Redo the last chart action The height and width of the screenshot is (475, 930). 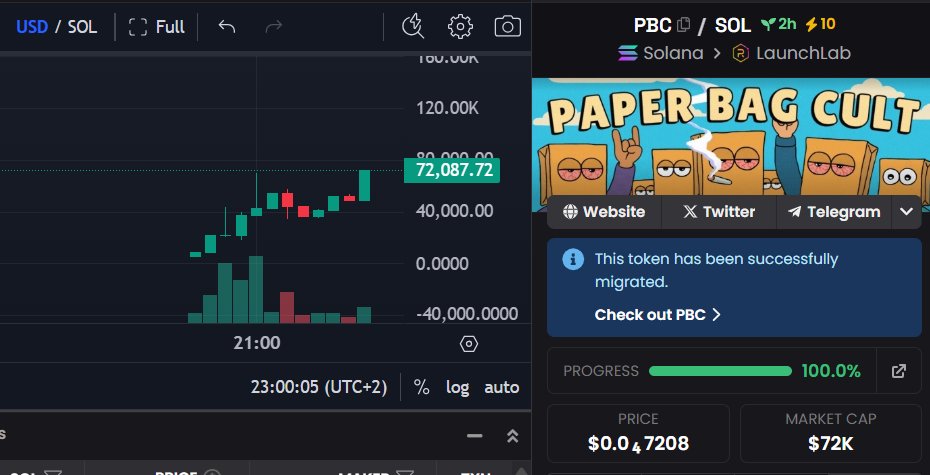pos(273,26)
